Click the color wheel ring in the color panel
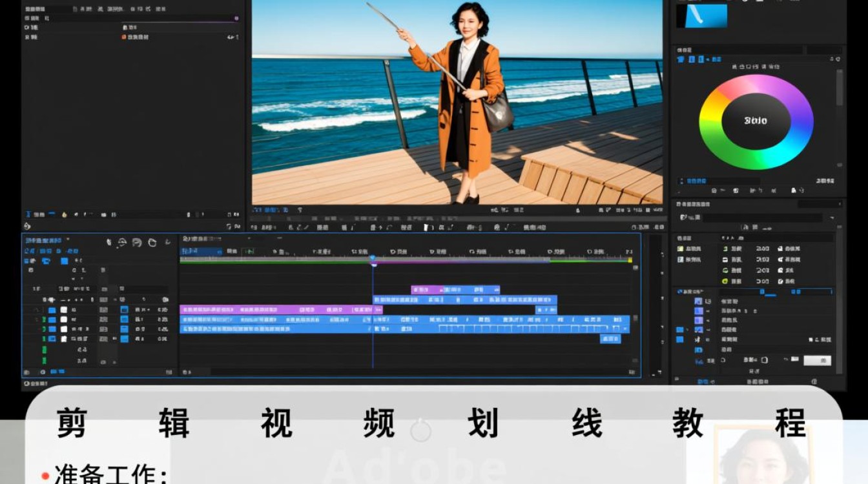Screen dimensions: 868x484 click(710, 122)
